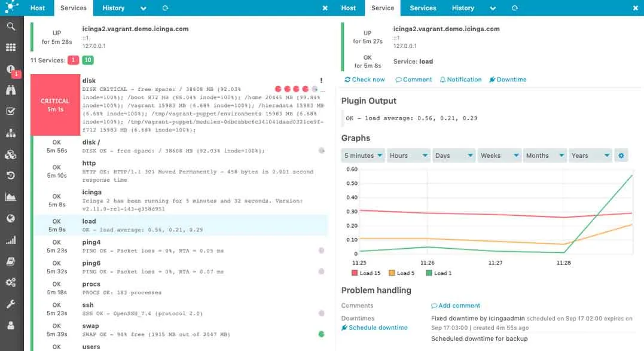Open the History clock icon in sidebar
Image resolution: width=644 pixels, height=351 pixels.
pyautogui.click(x=11, y=176)
